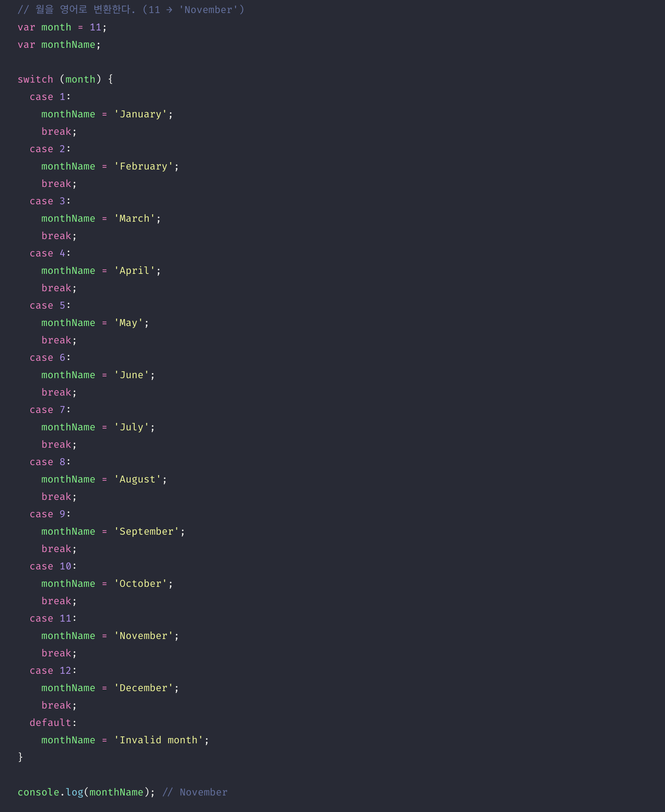This screenshot has height=812, width=665.
Task: Click the 'September' string literal
Action: pos(146,531)
